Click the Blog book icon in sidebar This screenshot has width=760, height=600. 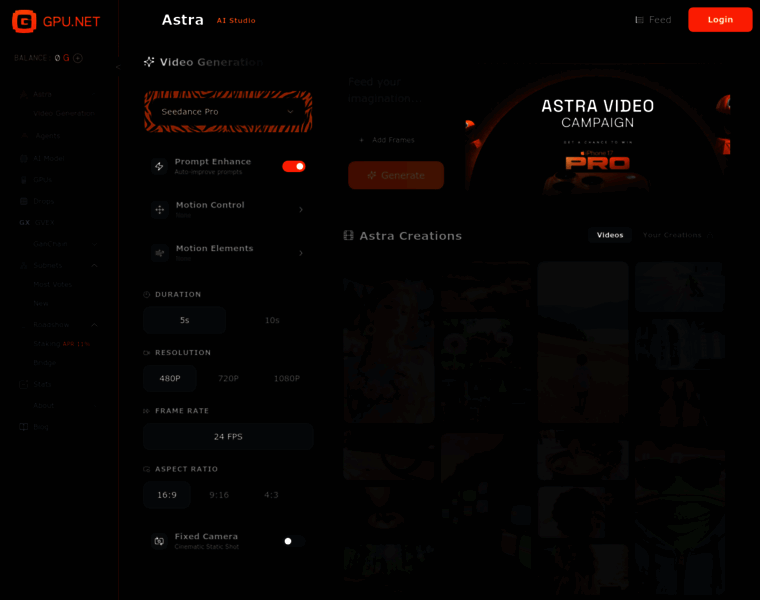pos(24,427)
